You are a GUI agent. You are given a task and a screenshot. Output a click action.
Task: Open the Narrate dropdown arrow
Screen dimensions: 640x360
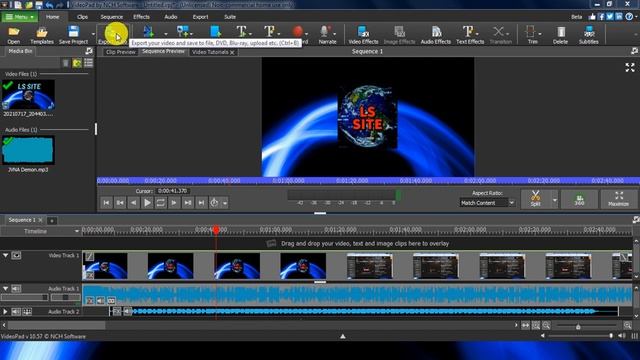pos(334,33)
